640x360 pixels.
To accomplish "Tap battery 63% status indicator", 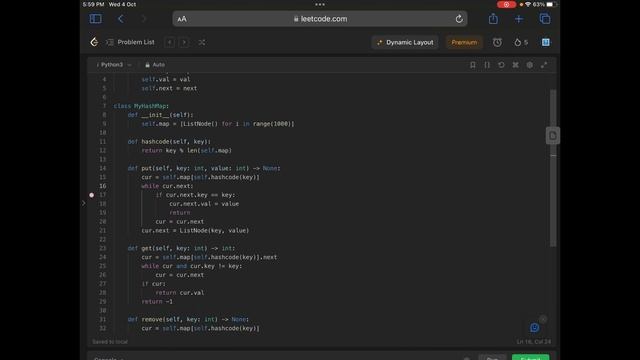I will pos(543,4).
